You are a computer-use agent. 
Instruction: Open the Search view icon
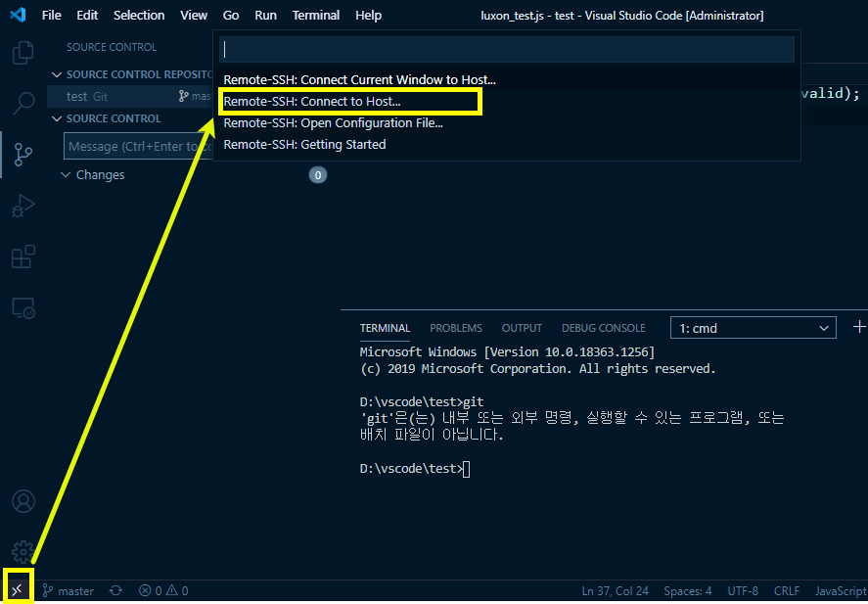pyautogui.click(x=23, y=103)
